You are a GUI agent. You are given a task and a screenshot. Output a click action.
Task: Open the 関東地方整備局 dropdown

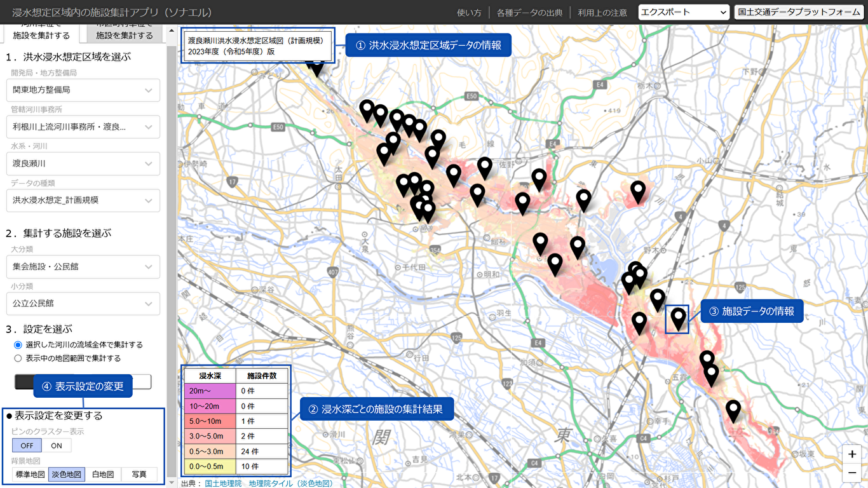[x=83, y=90]
